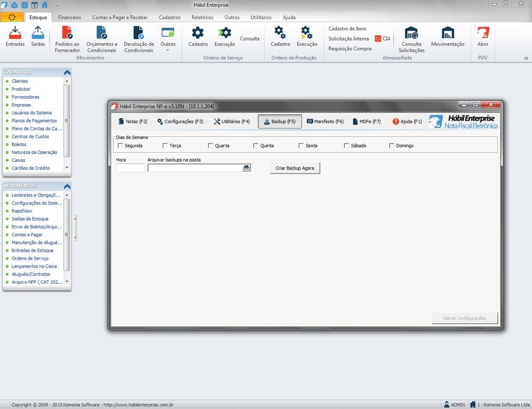
Task: Click Consulta under Ordens de Serviço
Action: pos(250,38)
